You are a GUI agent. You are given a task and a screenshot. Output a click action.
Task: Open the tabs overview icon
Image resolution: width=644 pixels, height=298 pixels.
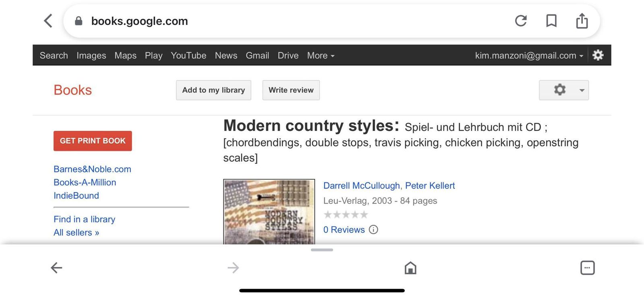tap(587, 268)
